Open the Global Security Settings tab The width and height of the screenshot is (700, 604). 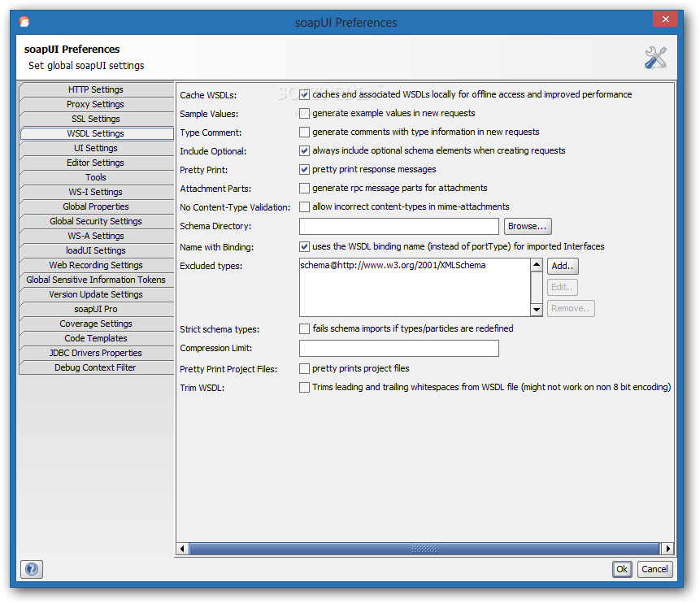[x=96, y=221]
